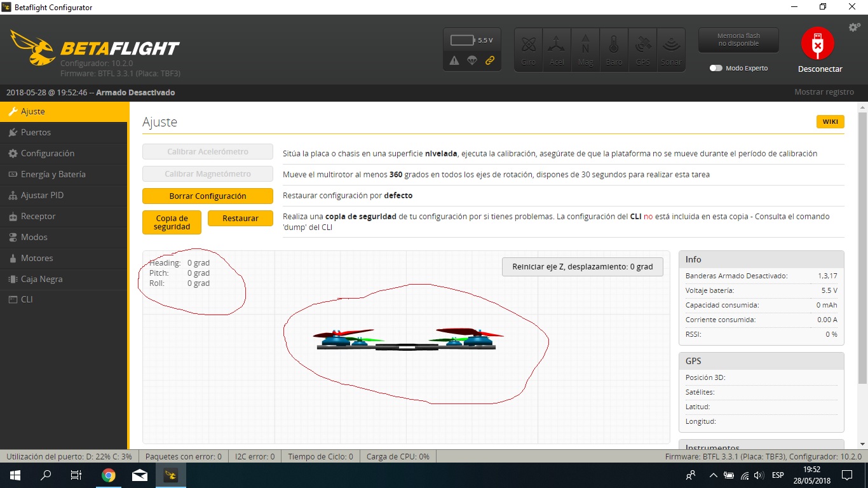Click the battery voltage indicator in header
The image size is (868, 488).
pos(471,40)
